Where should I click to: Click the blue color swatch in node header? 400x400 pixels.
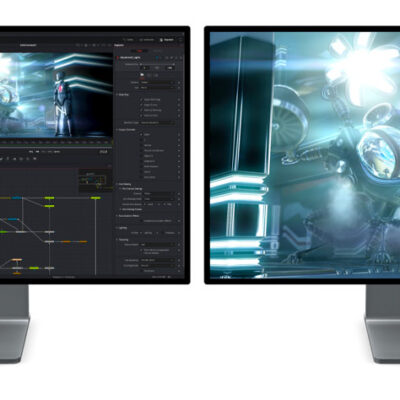[157, 58]
